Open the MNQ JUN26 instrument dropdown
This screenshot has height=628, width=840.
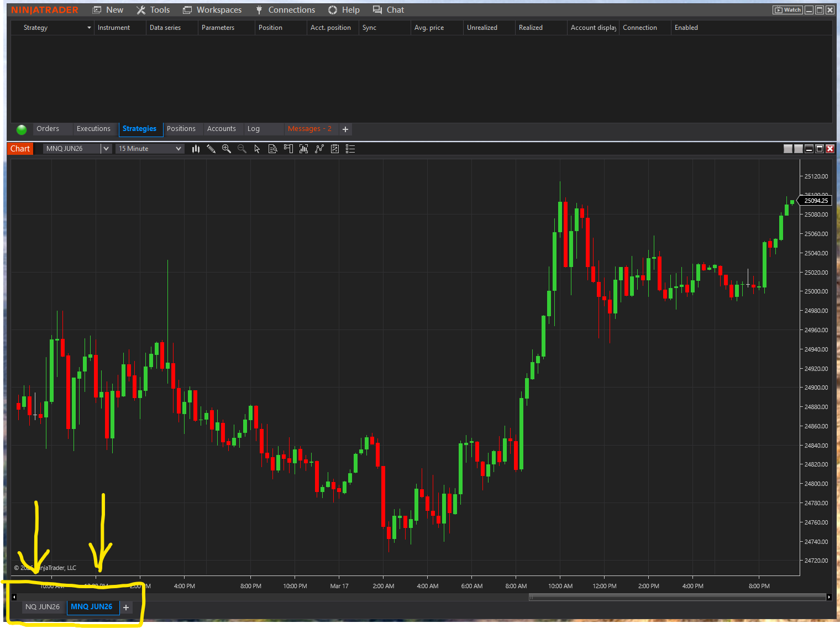(105, 148)
